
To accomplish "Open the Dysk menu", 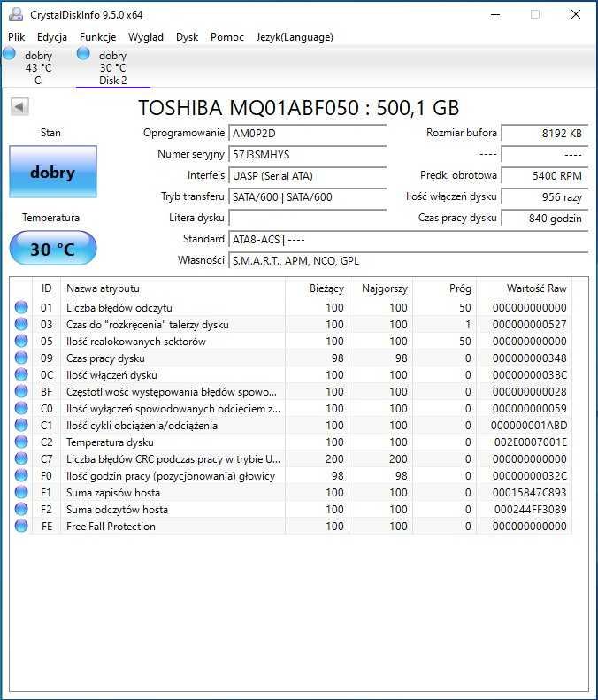I will pyautogui.click(x=187, y=37).
